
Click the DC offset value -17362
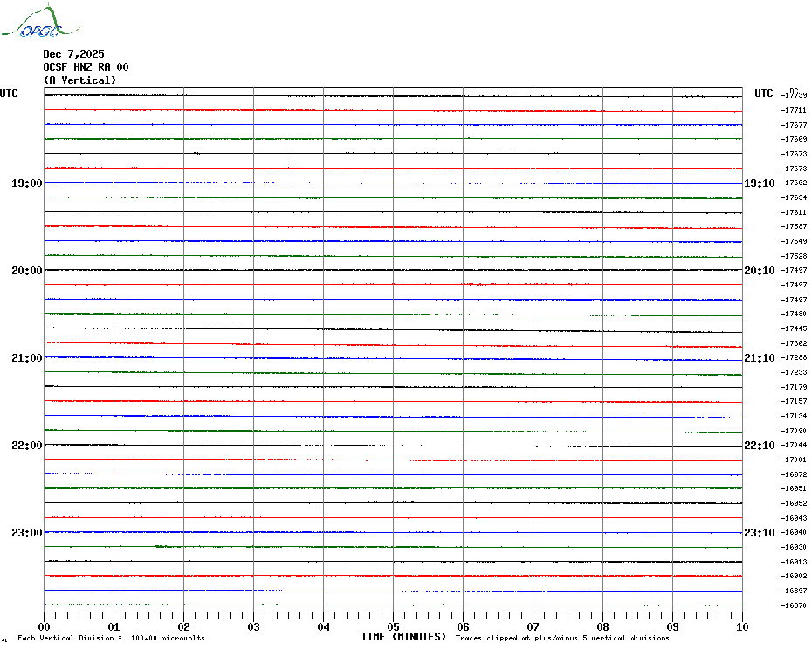point(794,343)
